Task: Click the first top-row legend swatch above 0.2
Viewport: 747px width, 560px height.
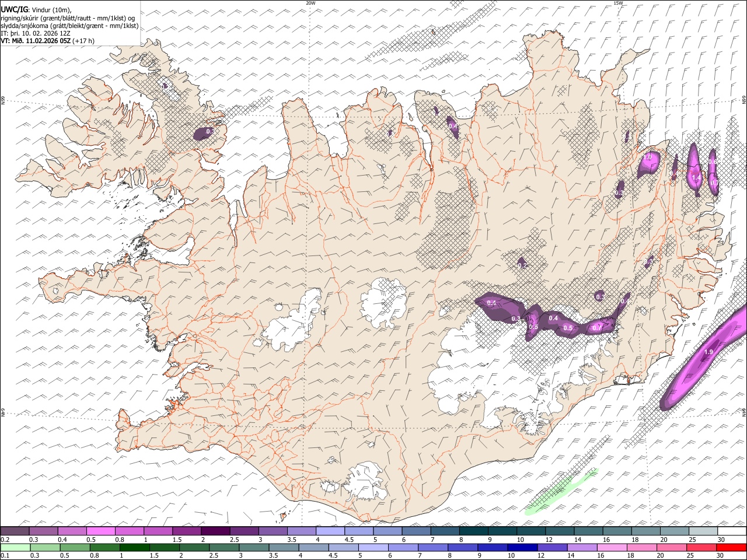Action: pyautogui.click(x=15, y=531)
